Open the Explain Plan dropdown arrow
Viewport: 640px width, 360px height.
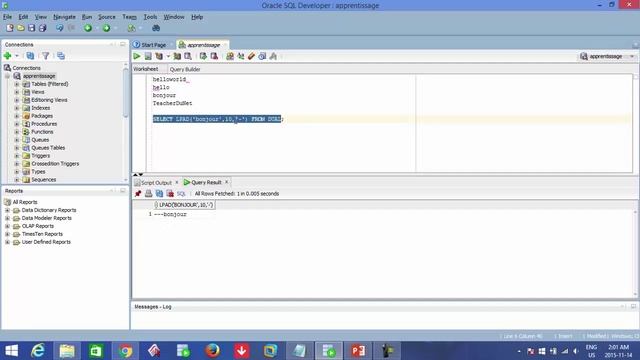pos(168,56)
